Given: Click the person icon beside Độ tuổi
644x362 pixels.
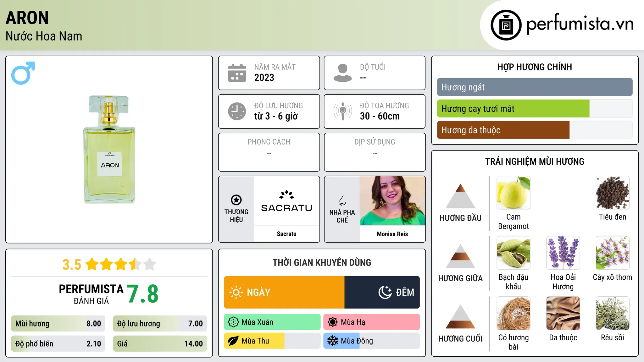Looking at the screenshot, I should [x=343, y=73].
